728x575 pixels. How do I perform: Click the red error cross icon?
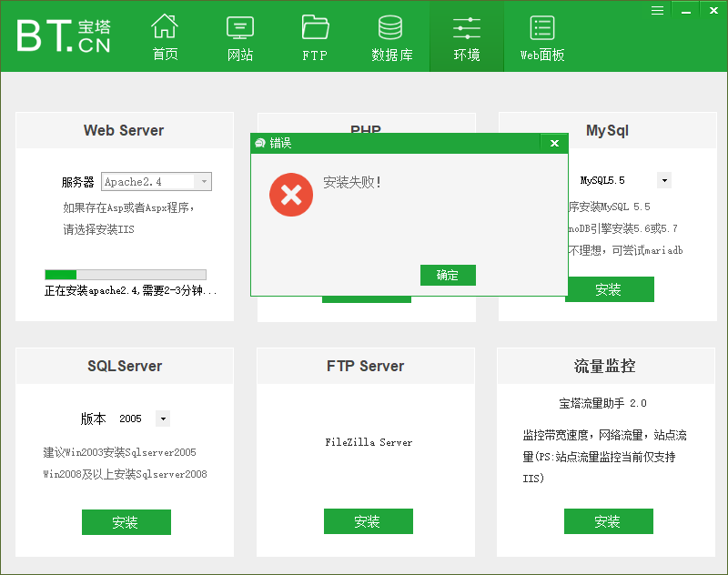291,195
